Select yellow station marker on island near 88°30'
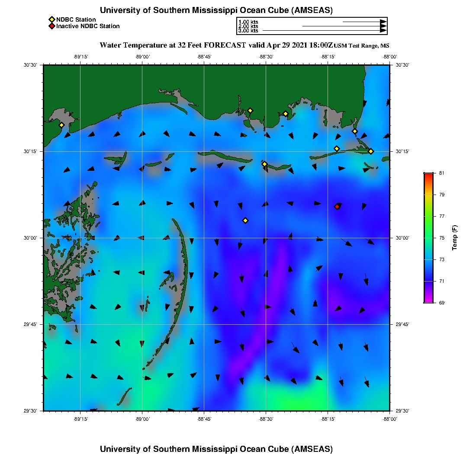This screenshot has height=454, width=476. coord(265,164)
